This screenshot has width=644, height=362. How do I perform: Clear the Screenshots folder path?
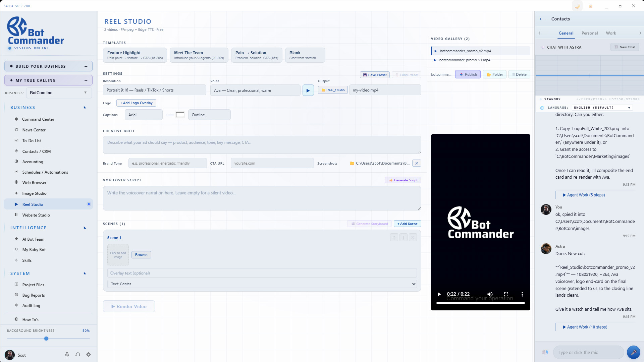click(417, 163)
